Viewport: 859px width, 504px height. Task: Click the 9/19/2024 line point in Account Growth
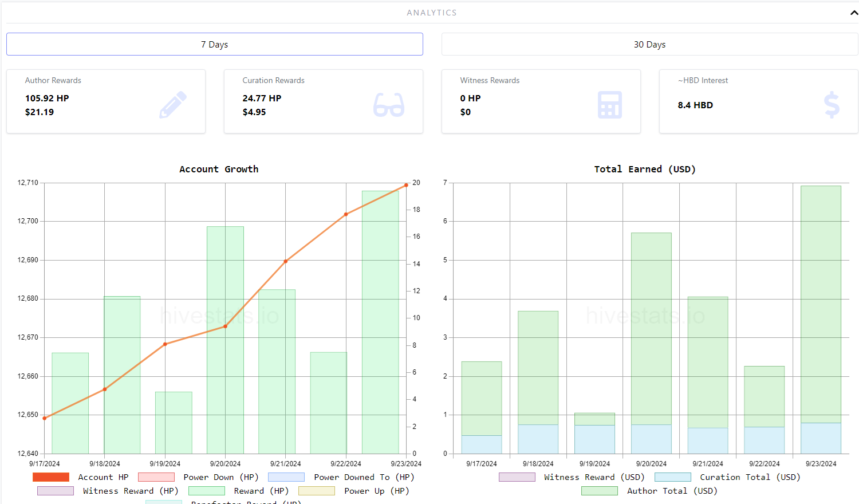[x=165, y=344]
